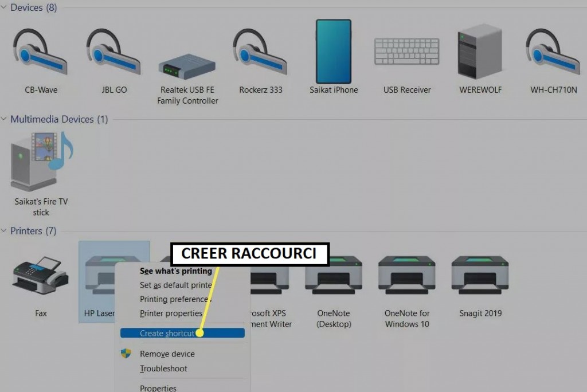Image resolution: width=587 pixels, height=392 pixels.
Task: Choose See what's printing menu entry
Action: pyautogui.click(x=175, y=271)
